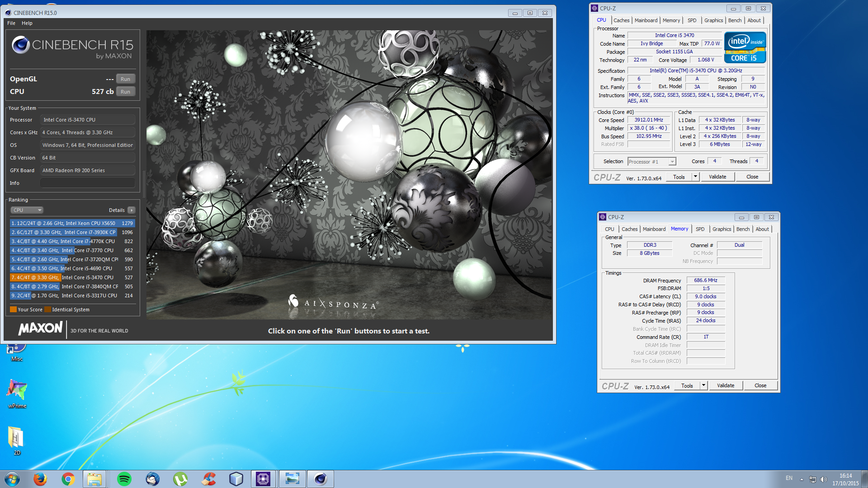Click the volume speaker icon in the tray
The width and height of the screenshot is (868, 488).
tap(823, 479)
